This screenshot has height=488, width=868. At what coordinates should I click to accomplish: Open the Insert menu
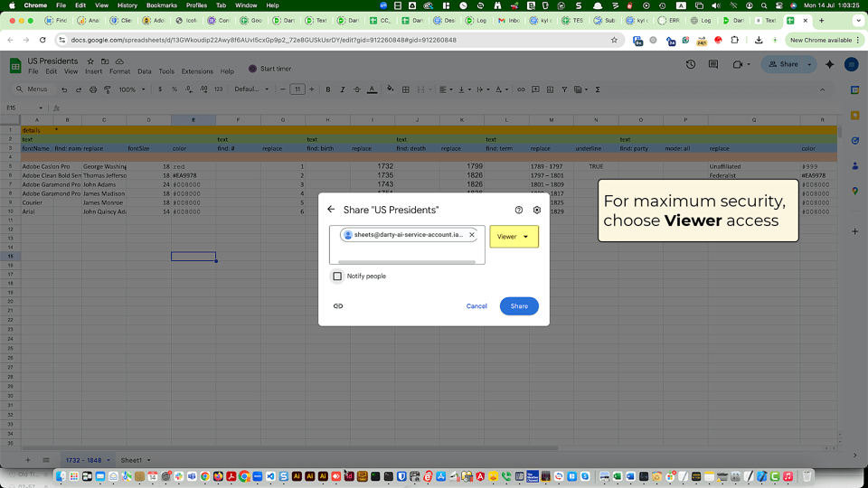(93, 71)
